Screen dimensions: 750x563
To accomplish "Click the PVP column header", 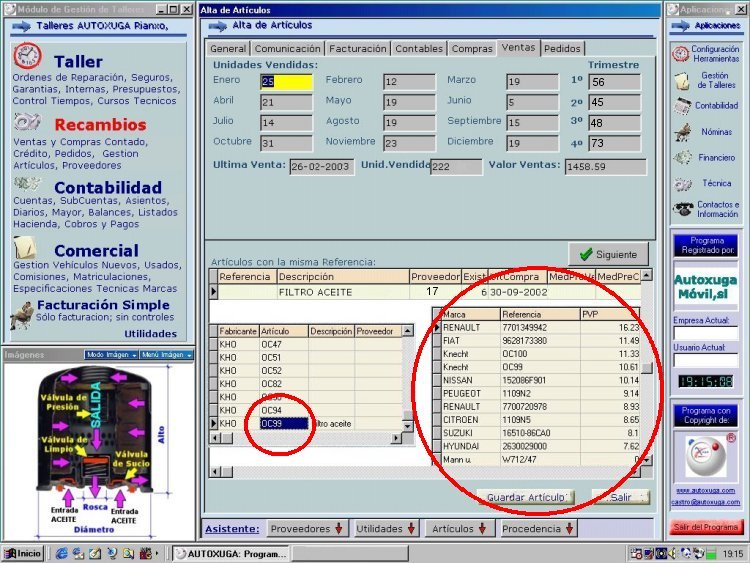I will coord(609,314).
